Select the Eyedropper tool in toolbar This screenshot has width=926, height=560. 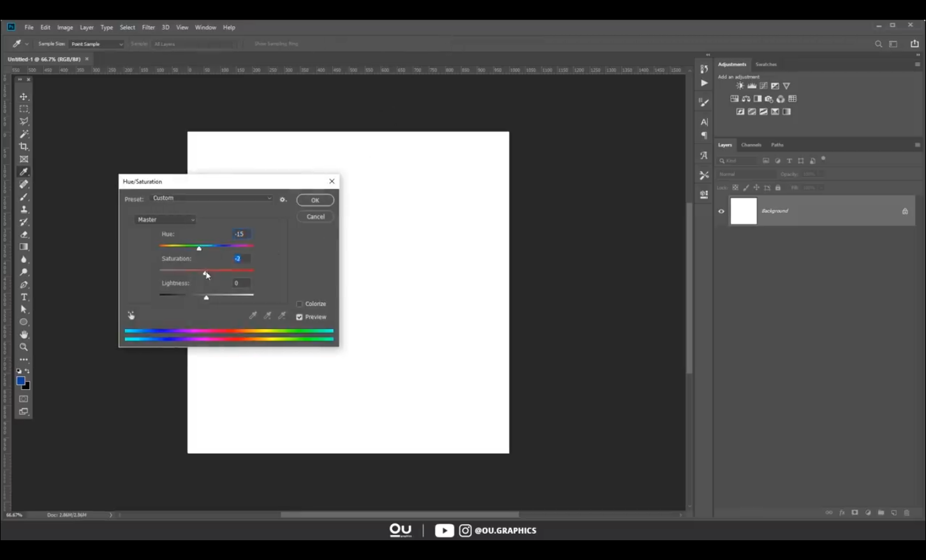pyautogui.click(x=24, y=172)
